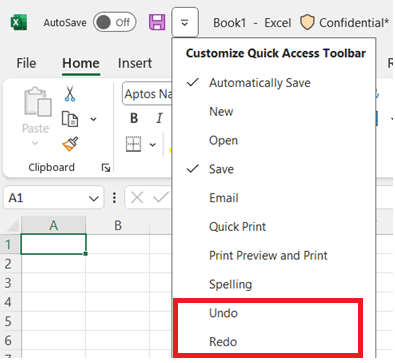
Task: Switch to the Insert tab
Action: pyautogui.click(x=135, y=63)
